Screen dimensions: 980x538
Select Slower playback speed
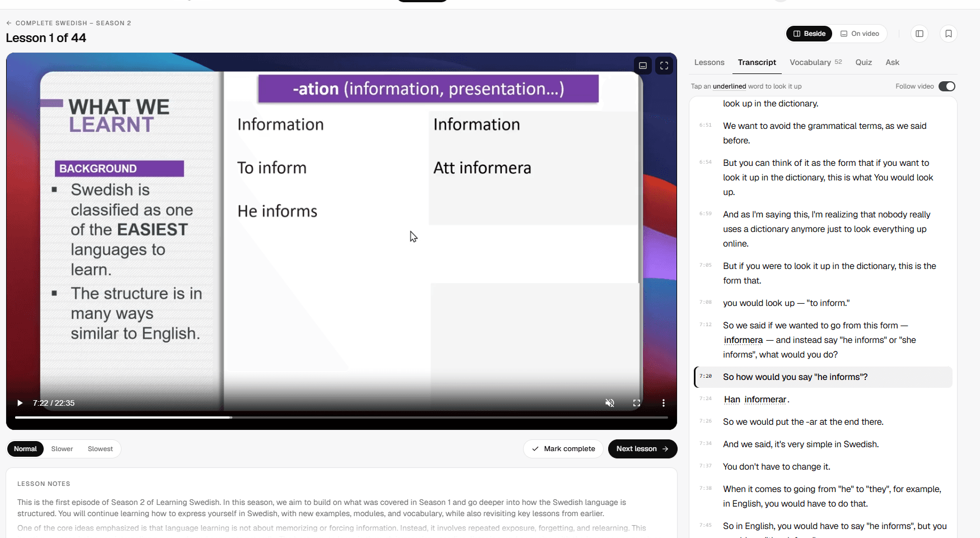click(62, 449)
